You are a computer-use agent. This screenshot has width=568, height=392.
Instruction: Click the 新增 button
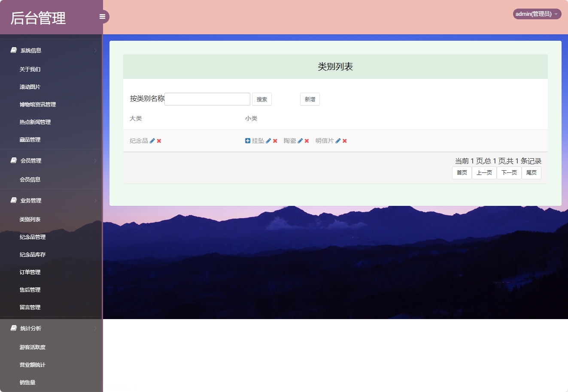pyautogui.click(x=310, y=99)
